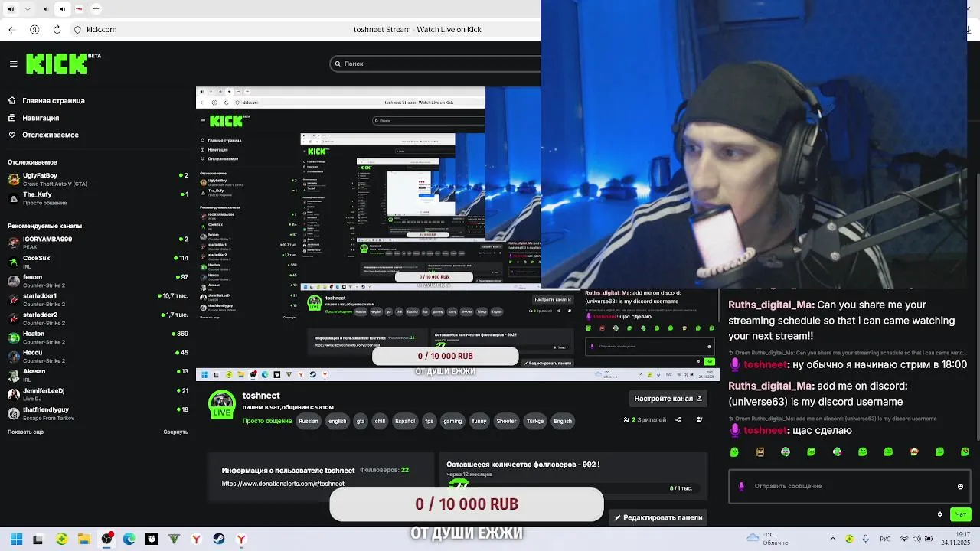This screenshot has width=980, height=551.
Task: Click the Kick search field Поиск
Action: click(436, 64)
